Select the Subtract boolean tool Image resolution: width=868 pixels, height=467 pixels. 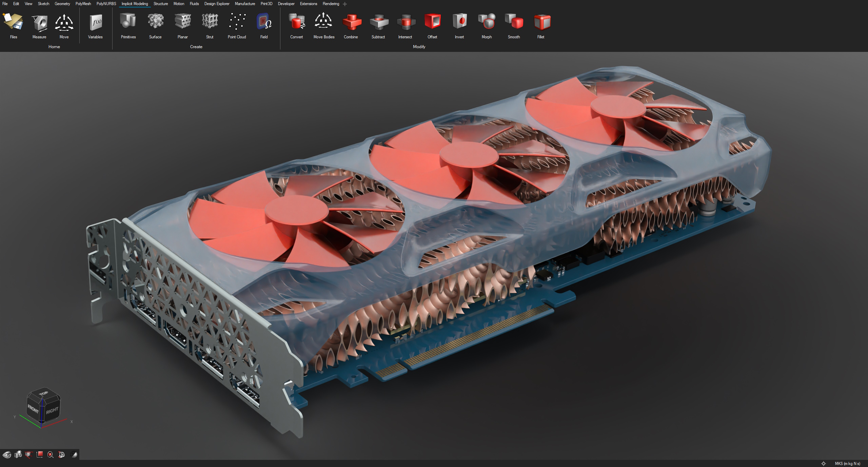[378, 22]
